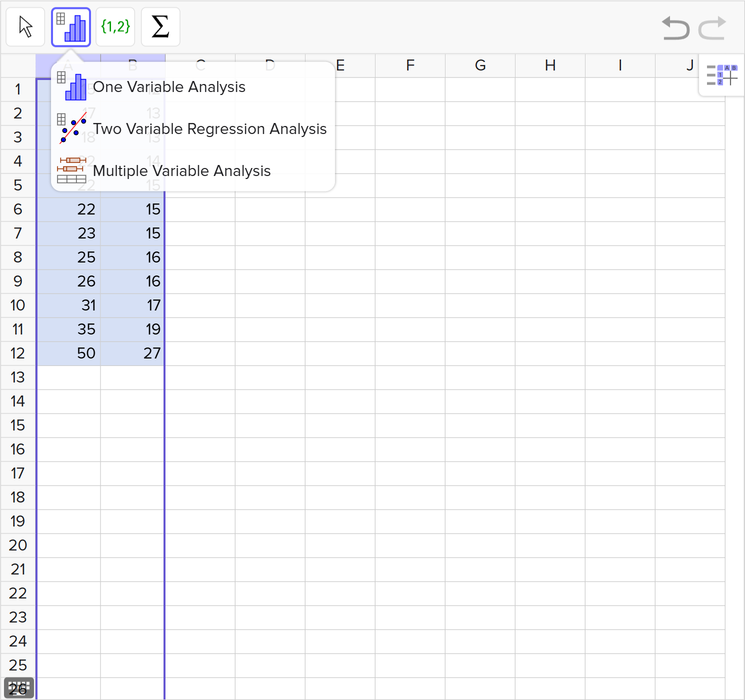The width and height of the screenshot is (745, 700).
Task: Click cell A7 containing 23
Action: coord(68,233)
